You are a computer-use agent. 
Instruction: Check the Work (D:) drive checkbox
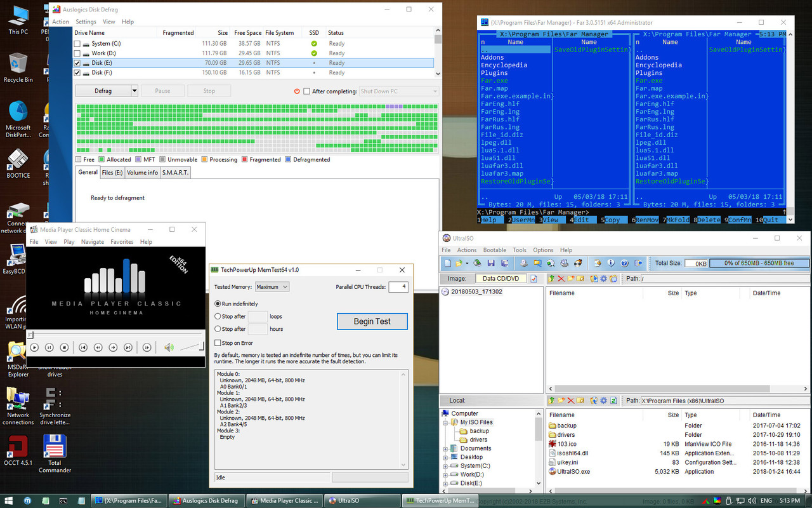77,53
